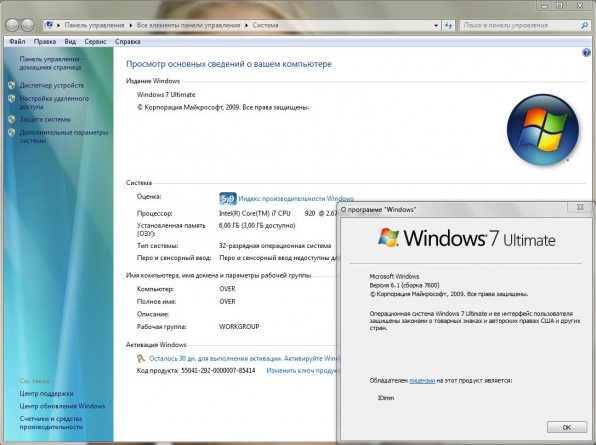
Task: Maximize the System window
Action: [x=560, y=5]
